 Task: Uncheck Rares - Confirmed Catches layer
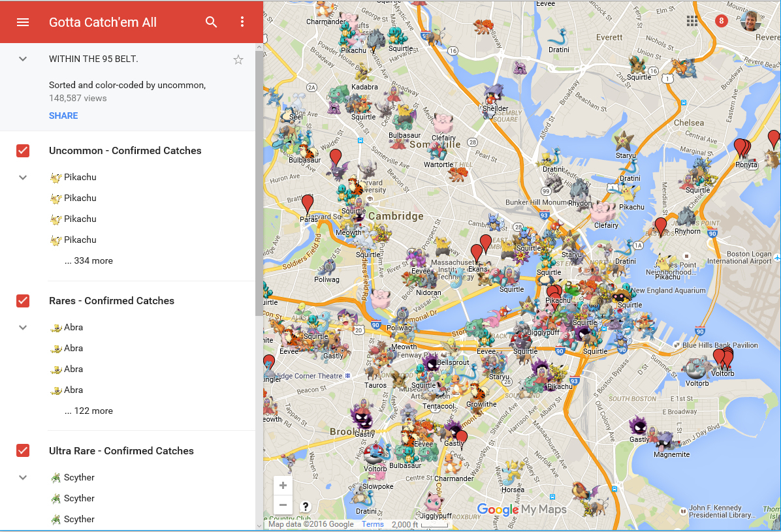23,301
